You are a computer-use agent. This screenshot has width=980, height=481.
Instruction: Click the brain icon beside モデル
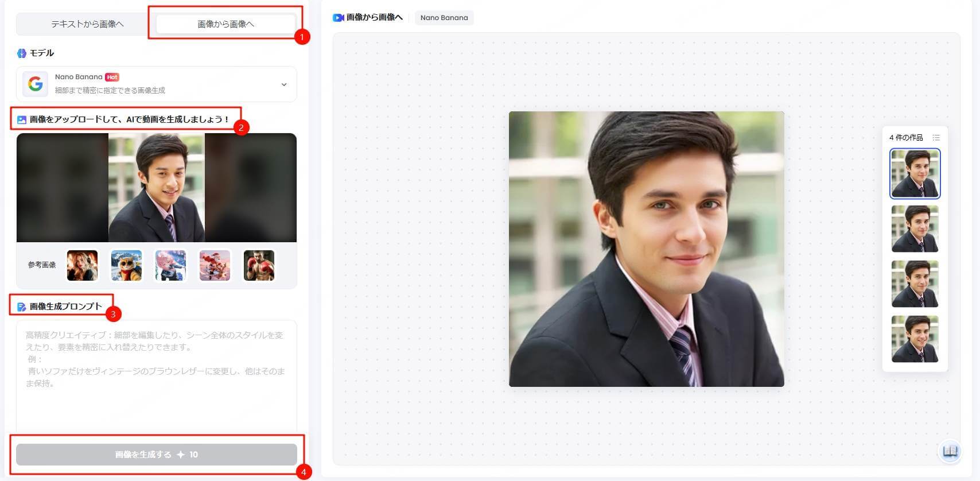pyautogui.click(x=22, y=53)
